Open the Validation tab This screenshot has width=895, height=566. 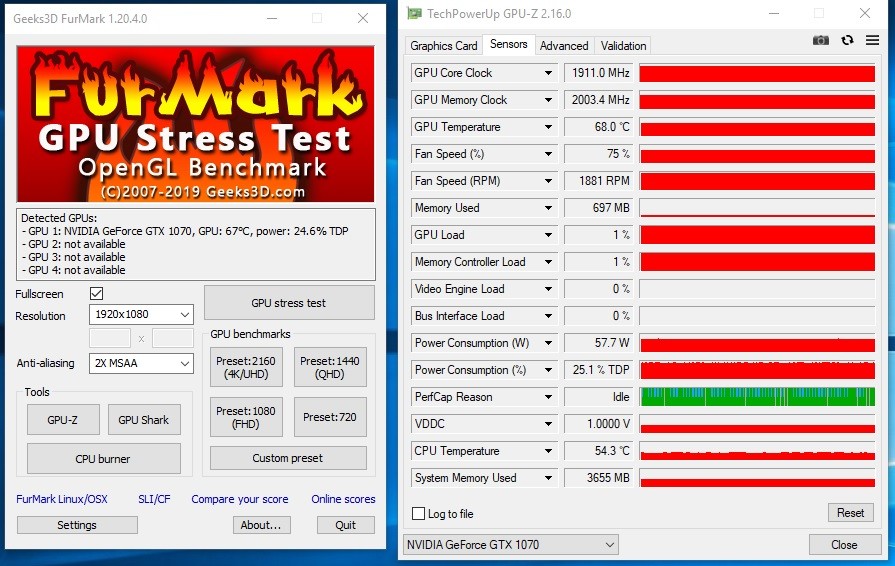[x=623, y=46]
